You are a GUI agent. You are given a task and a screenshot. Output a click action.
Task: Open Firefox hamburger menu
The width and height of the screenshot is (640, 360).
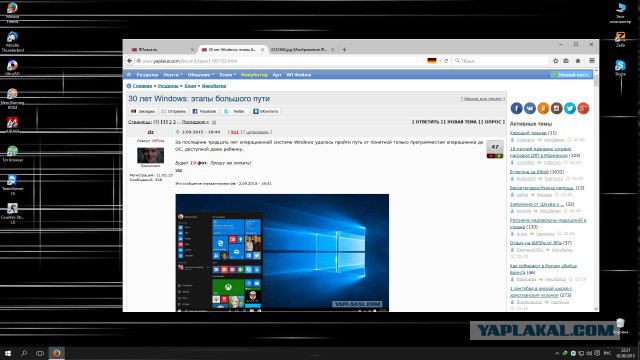tap(591, 60)
